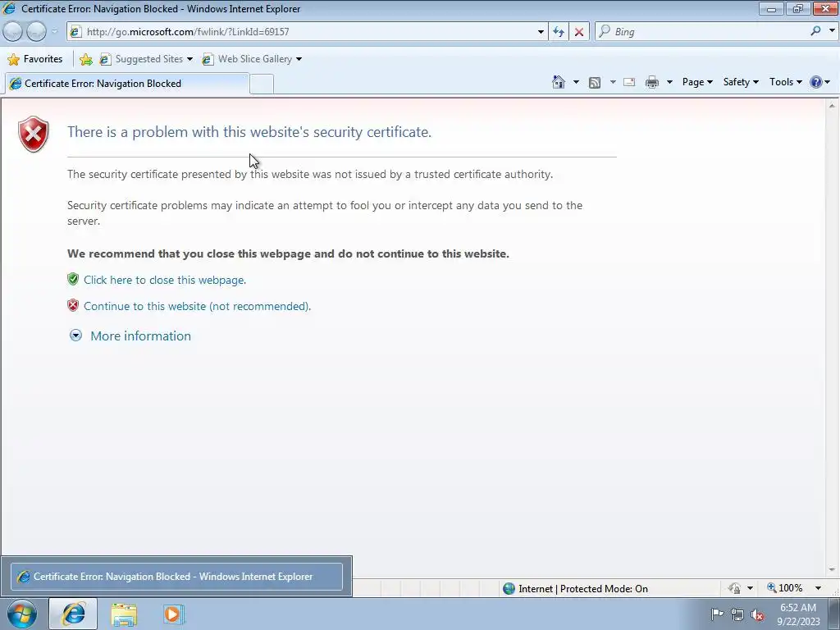Image resolution: width=840 pixels, height=630 pixels.
Task: Click the Back navigation button
Action: [x=13, y=32]
